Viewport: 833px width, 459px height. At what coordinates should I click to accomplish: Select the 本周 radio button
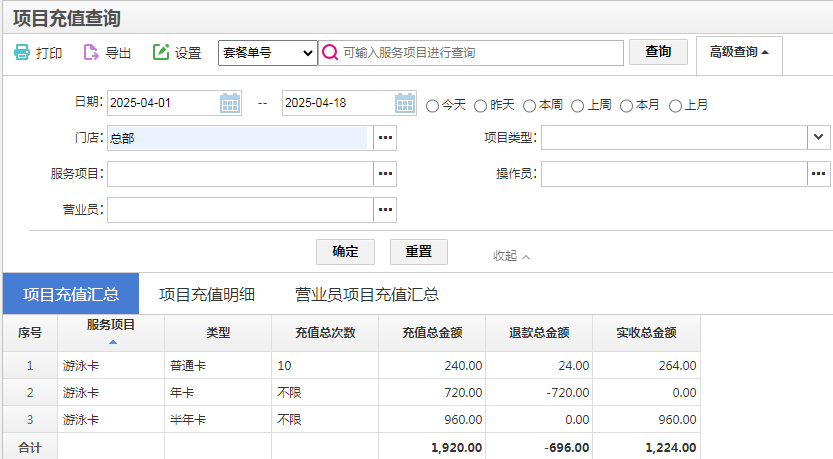click(x=530, y=105)
